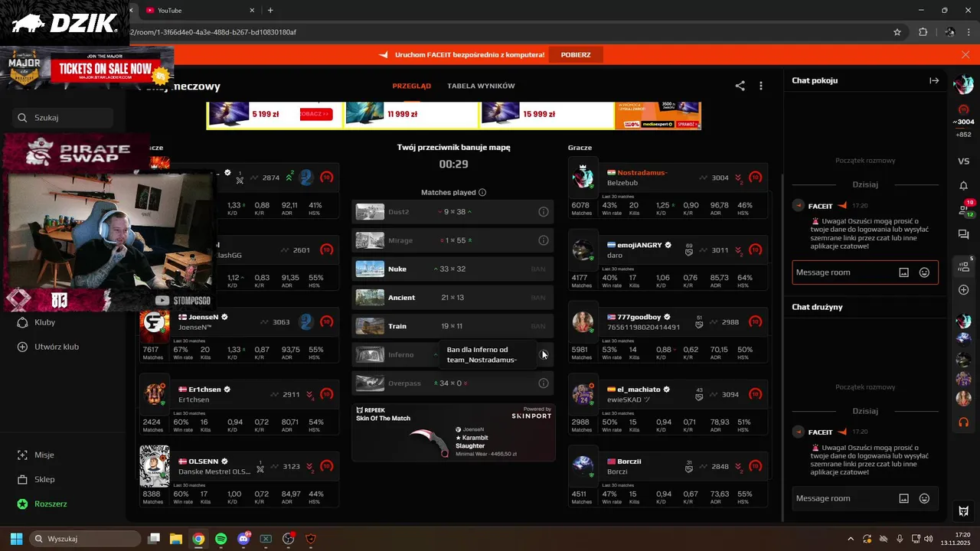This screenshot has width=980, height=551.
Task: Open the Skin Of The Match Karambit card
Action: pos(453,432)
